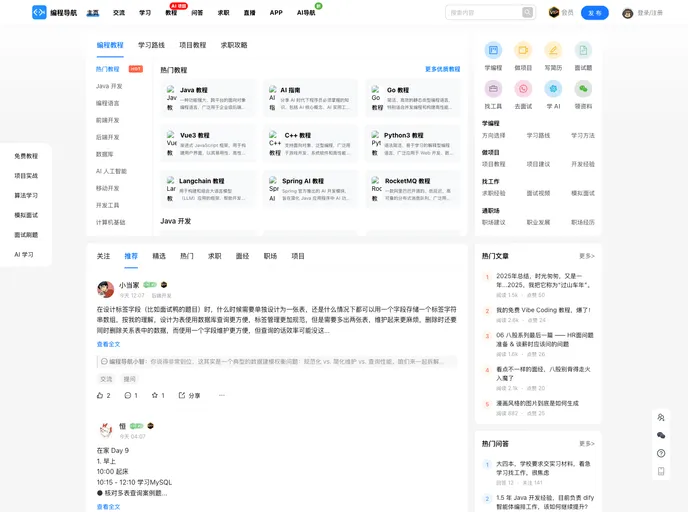Open 交流 in top navigation
Viewport: 688px width, 512px height.
[x=119, y=13]
